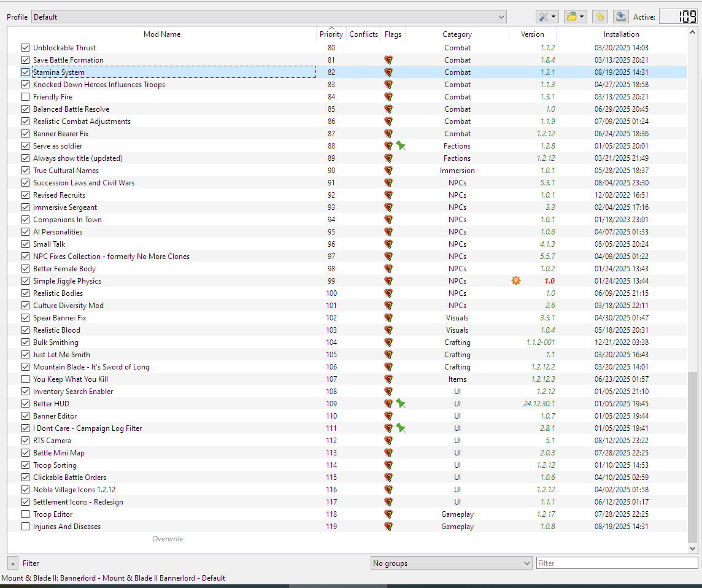Click the scrollbar up arrow
Viewport: 702px width, 588px height.
[692, 33]
